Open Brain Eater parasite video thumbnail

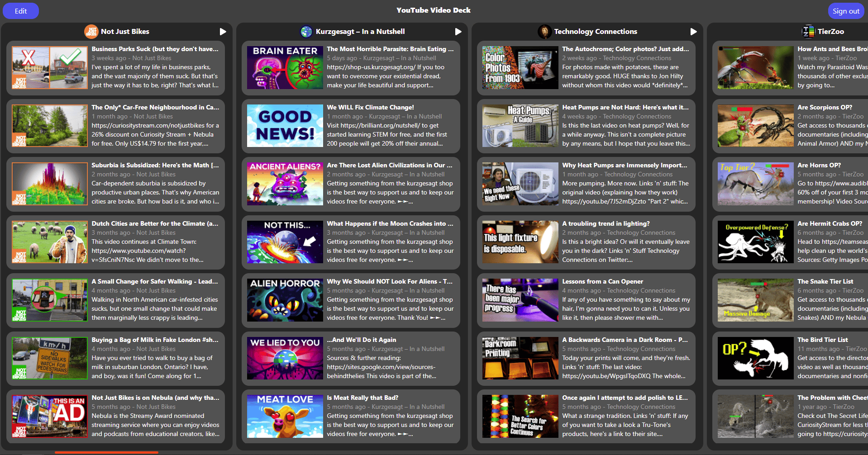(x=285, y=67)
